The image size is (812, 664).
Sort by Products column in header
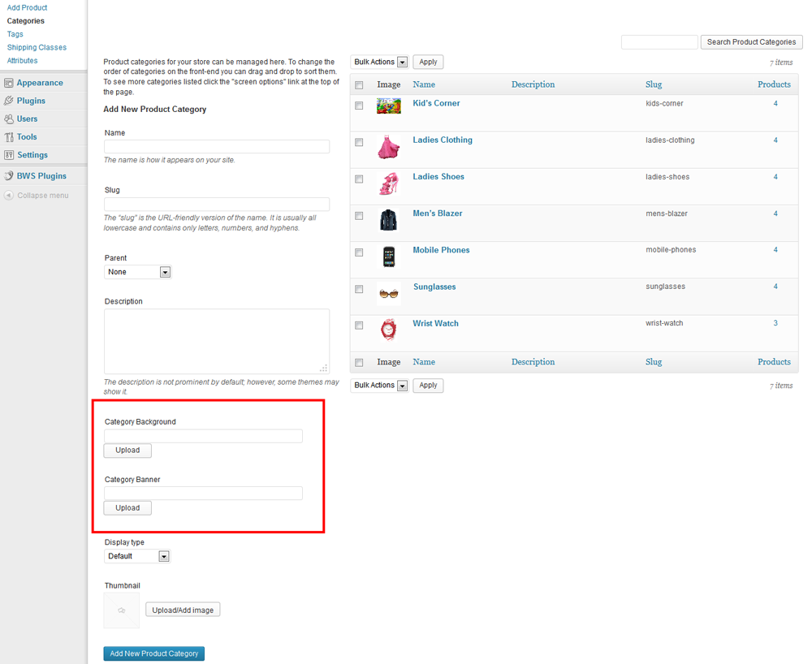[x=774, y=84]
